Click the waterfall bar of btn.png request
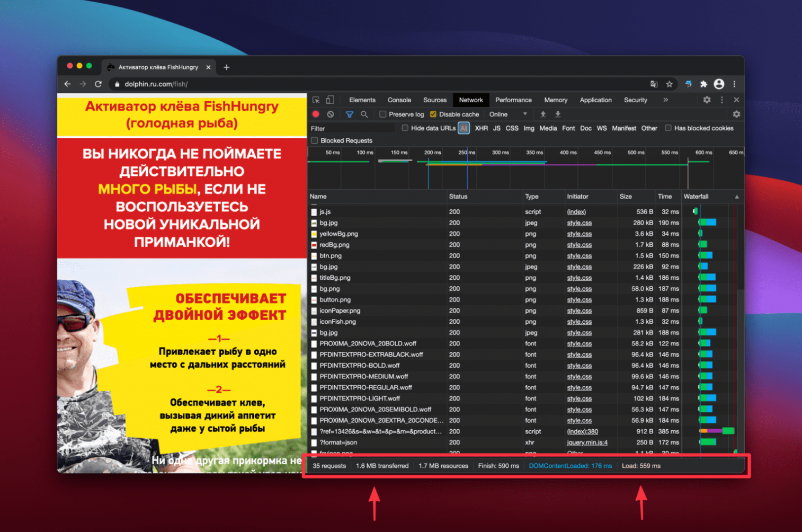This screenshot has width=802, height=532. 706,255
